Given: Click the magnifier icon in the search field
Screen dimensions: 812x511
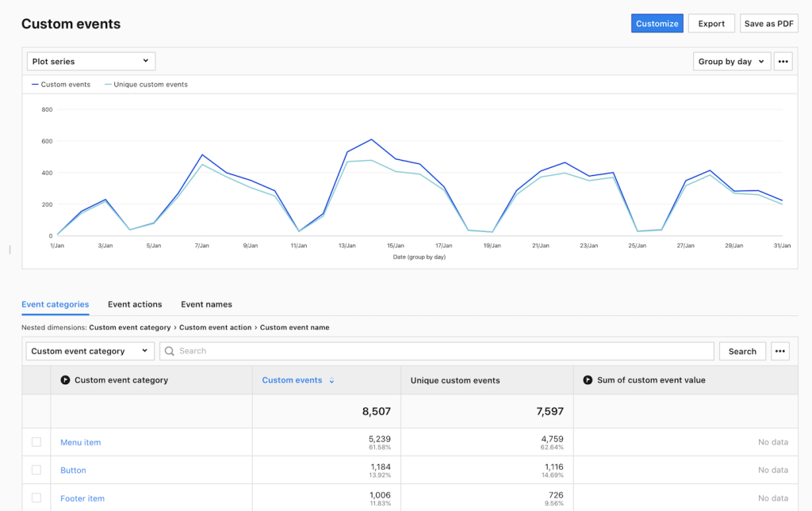Looking at the screenshot, I should (x=170, y=351).
